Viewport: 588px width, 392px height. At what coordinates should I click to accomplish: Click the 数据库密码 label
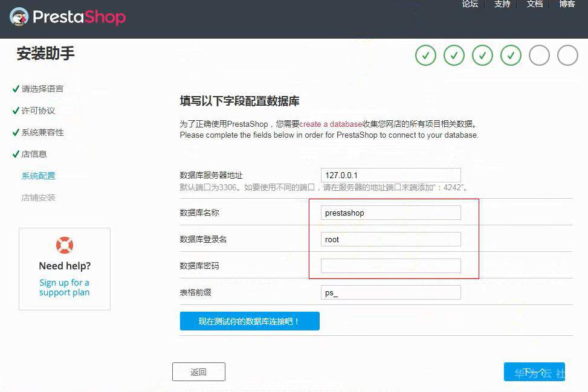point(199,266)
